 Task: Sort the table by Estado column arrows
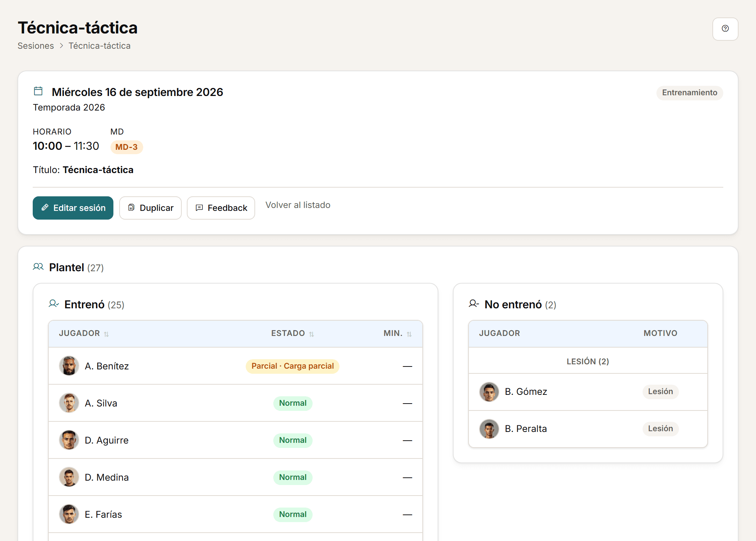pyautogui.click(x=311, y=334)
